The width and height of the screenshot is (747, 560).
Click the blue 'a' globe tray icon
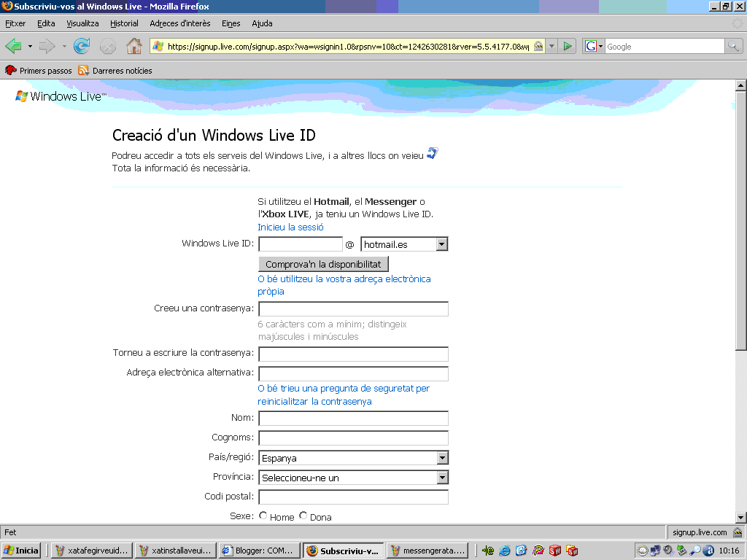tap(708, 551)
